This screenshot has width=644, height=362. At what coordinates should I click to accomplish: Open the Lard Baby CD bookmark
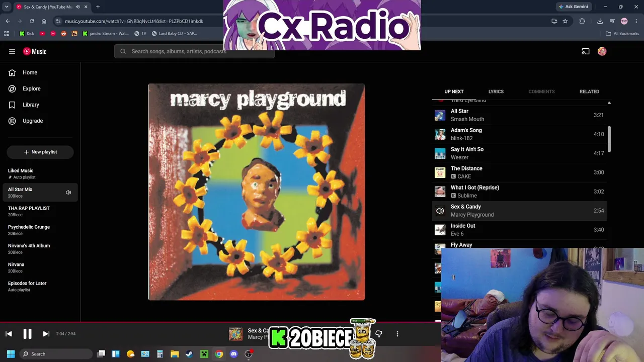point(174,34)
